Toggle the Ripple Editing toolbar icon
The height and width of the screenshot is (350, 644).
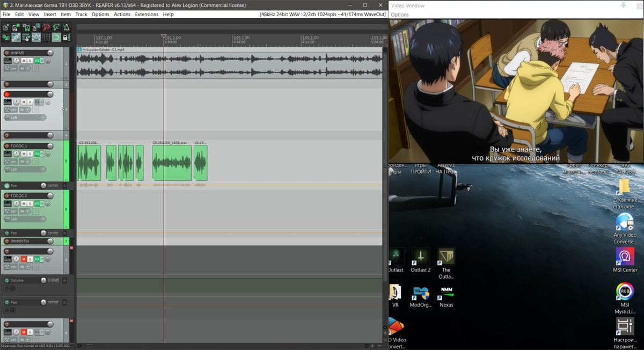tap(26, 38)
